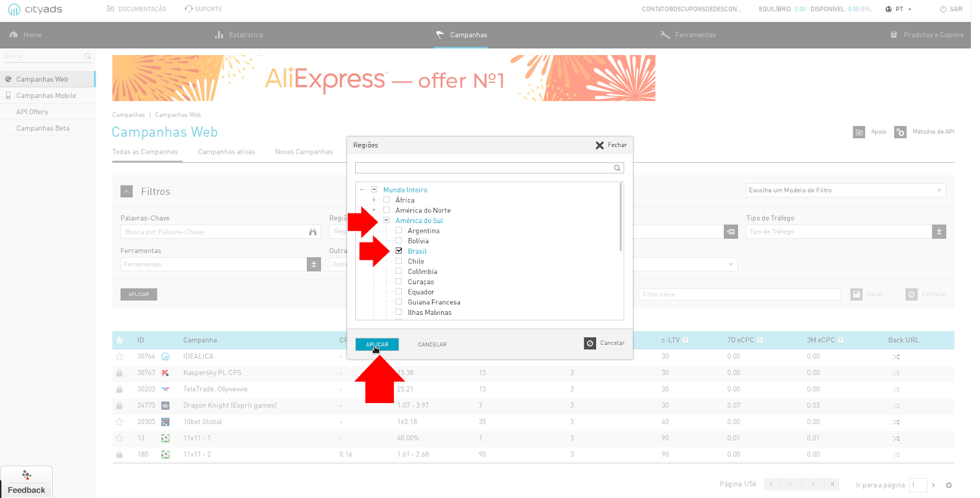Star the 10bet Global campaign
The height and width of the screenshot is (498, 980).
[x=119, y=422]
